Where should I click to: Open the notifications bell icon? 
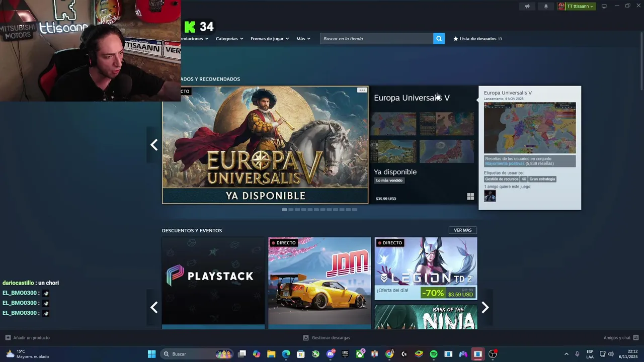coord(546,6)
